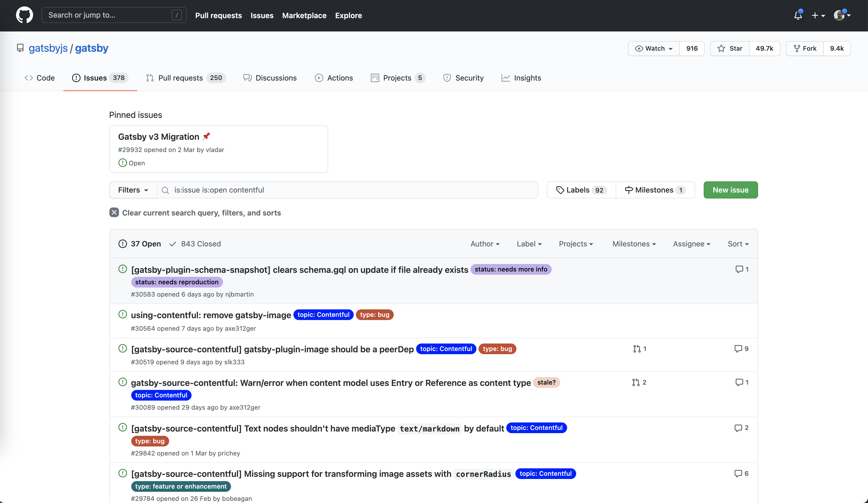Open the Labels 92 button
868x503 pixels.
(582, 190)
